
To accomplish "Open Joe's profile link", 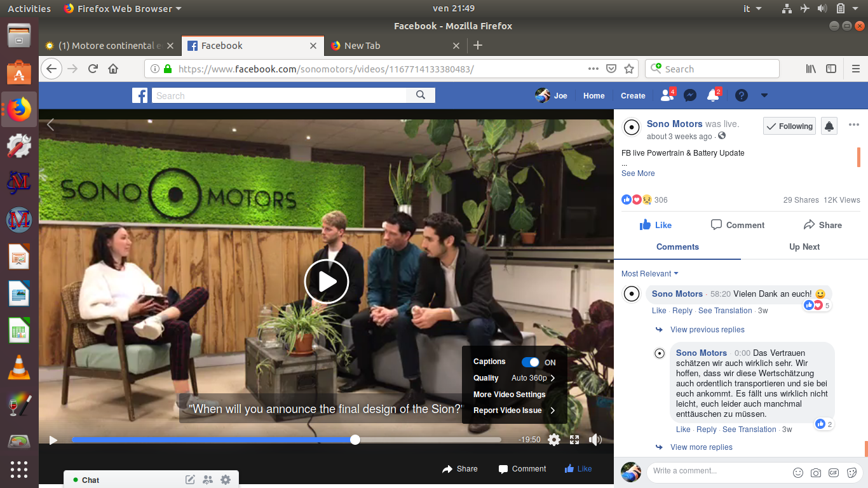I will [x=552, y=95].
